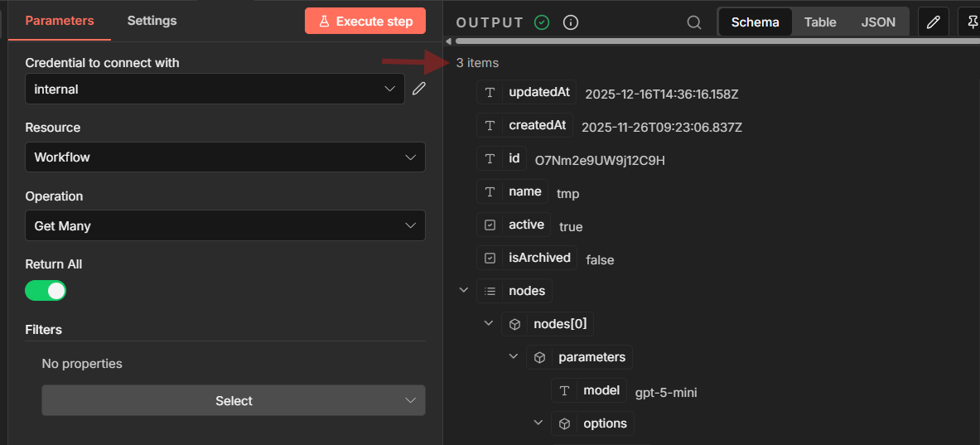Click the nodes[0] object cube icon
Image resolution: width=980 pixels, height=445 pixels.
click(514, 324)
